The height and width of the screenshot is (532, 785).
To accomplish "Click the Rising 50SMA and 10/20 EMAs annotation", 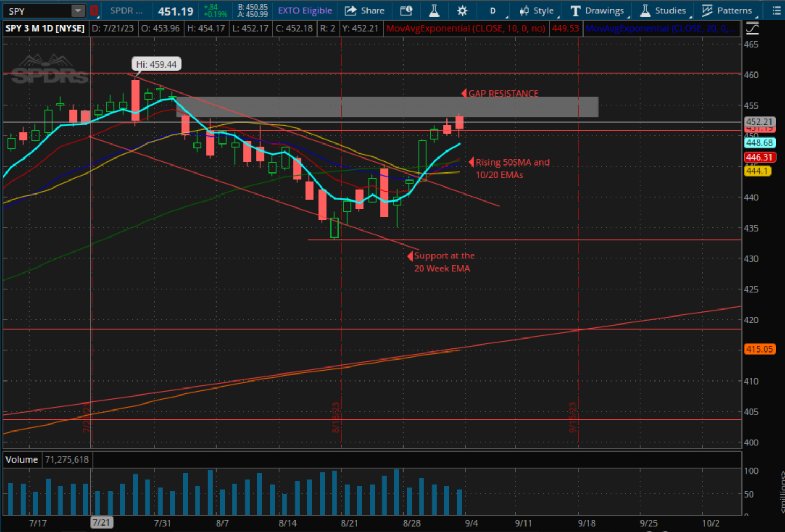I will [x=512, y=168].
